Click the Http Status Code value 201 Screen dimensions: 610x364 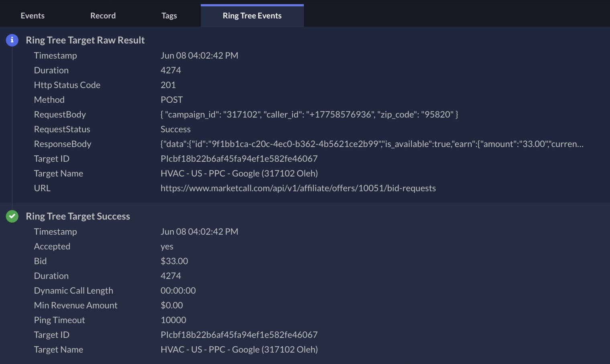pyautogui.click(x=168, y=85)
